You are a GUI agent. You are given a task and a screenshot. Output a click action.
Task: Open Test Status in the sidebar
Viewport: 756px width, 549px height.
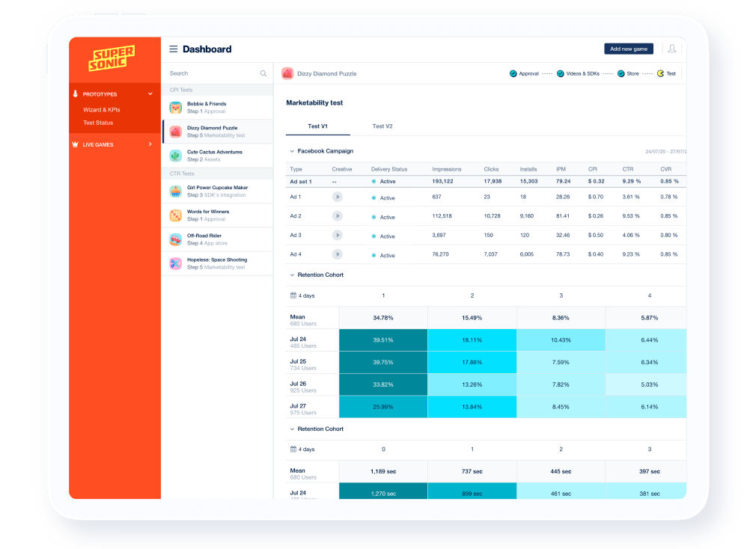[x=98, y=123]
